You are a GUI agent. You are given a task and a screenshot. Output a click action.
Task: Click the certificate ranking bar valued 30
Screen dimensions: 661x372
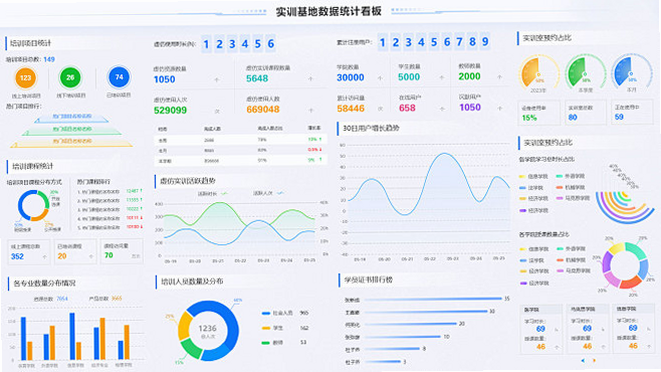click(x=426, y=312)
